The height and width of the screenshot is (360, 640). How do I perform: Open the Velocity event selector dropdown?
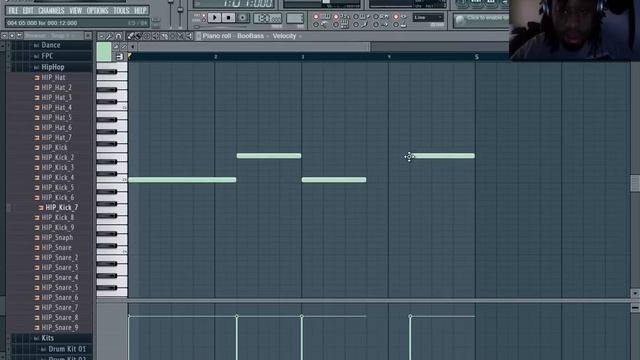click(287, 36)
